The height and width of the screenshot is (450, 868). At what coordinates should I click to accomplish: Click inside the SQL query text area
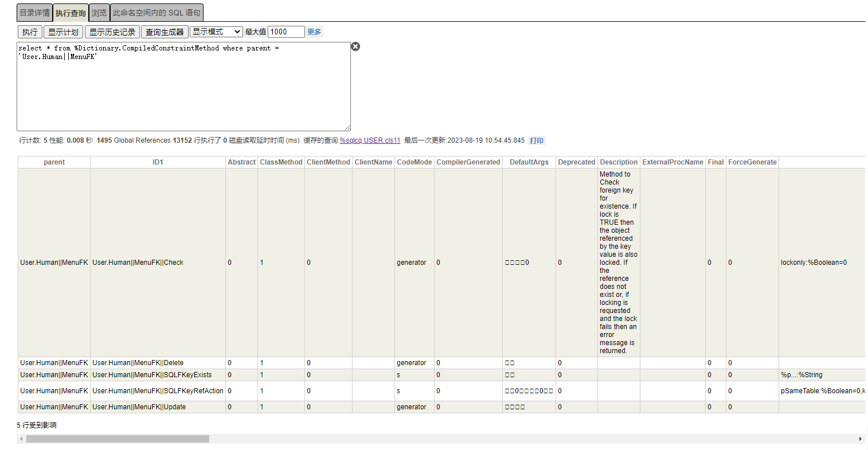(x=183, y=86)
